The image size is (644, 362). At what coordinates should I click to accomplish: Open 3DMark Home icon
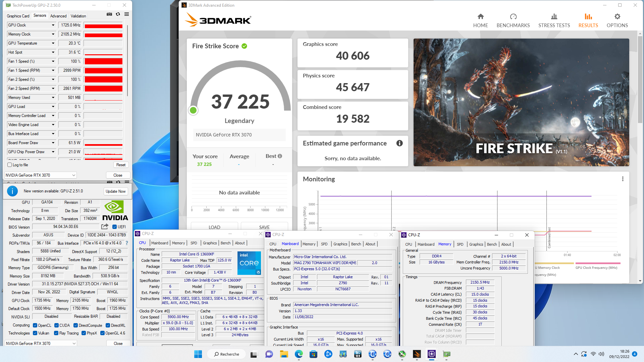[481, 16]
